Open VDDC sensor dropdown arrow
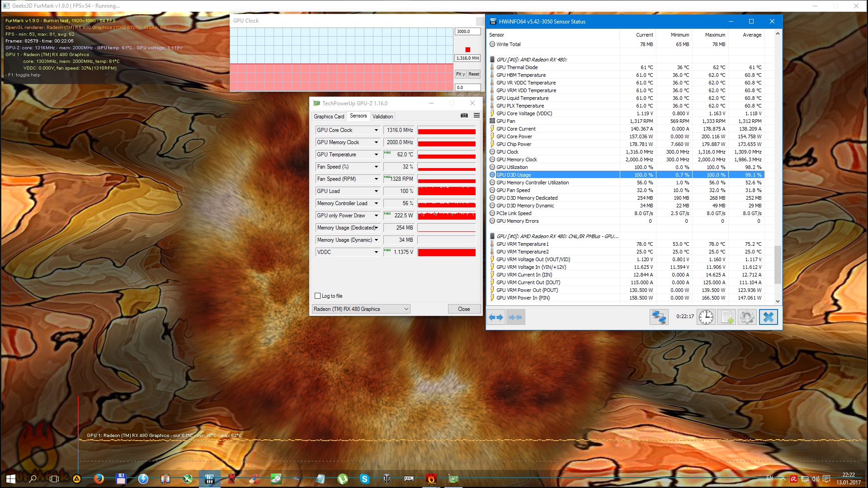The height and width of the screenshot is (488, 868). pyautogui.click(x=376, y=252)
